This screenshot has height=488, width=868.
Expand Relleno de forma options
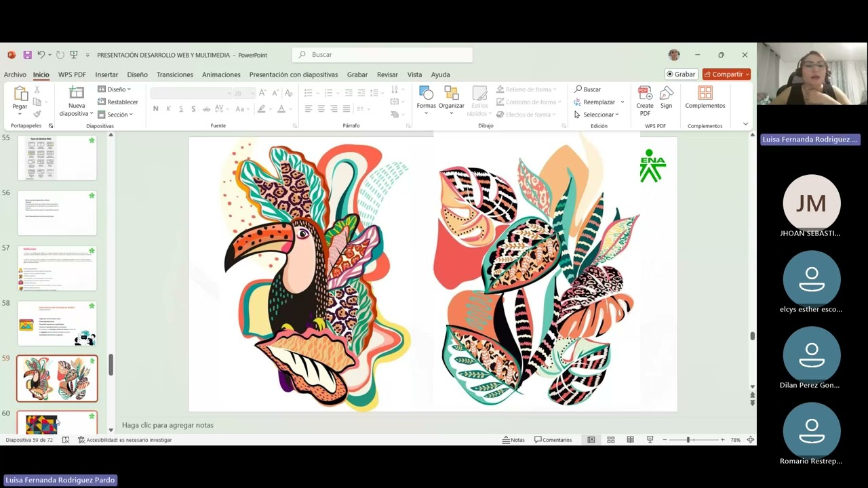click(526, 89)
